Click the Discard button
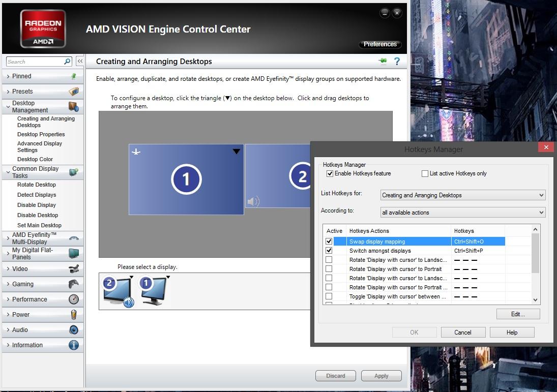The image size is (557, 392). point(336,376)
